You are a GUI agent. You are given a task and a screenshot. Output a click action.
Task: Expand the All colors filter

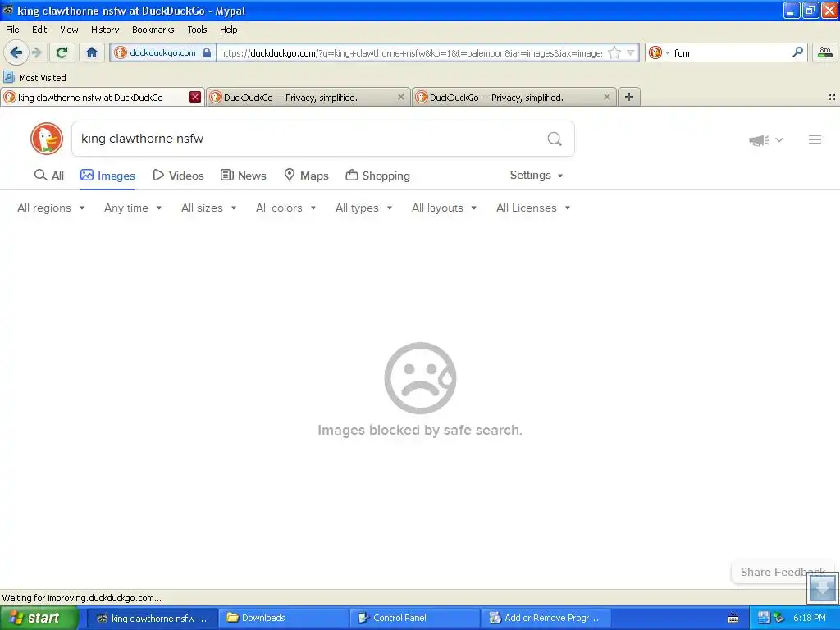click(285, 208)
